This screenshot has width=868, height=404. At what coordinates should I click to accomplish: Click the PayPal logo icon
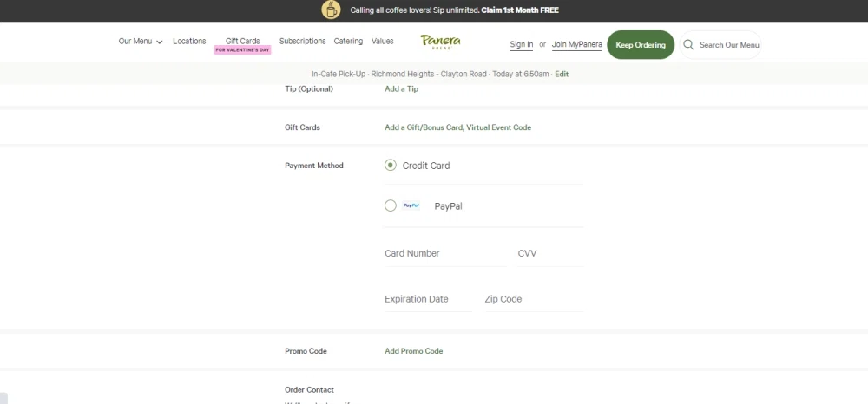411,206
